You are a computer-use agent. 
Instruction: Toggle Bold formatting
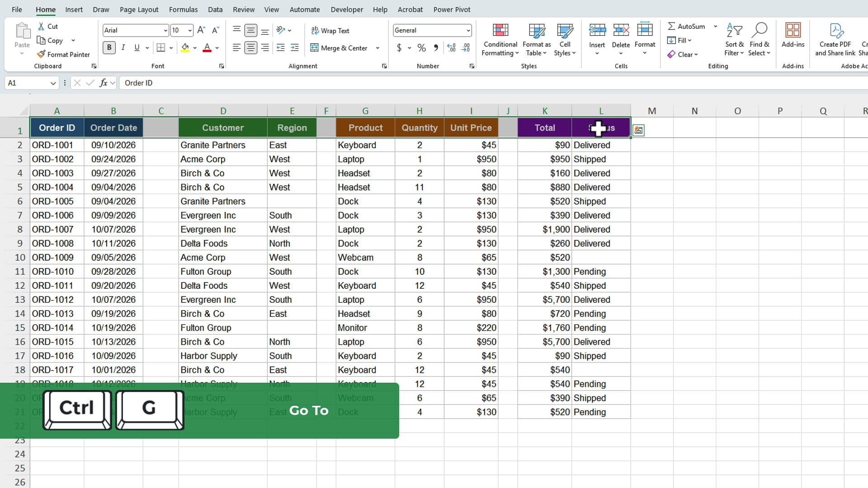[x=109, y=47]
